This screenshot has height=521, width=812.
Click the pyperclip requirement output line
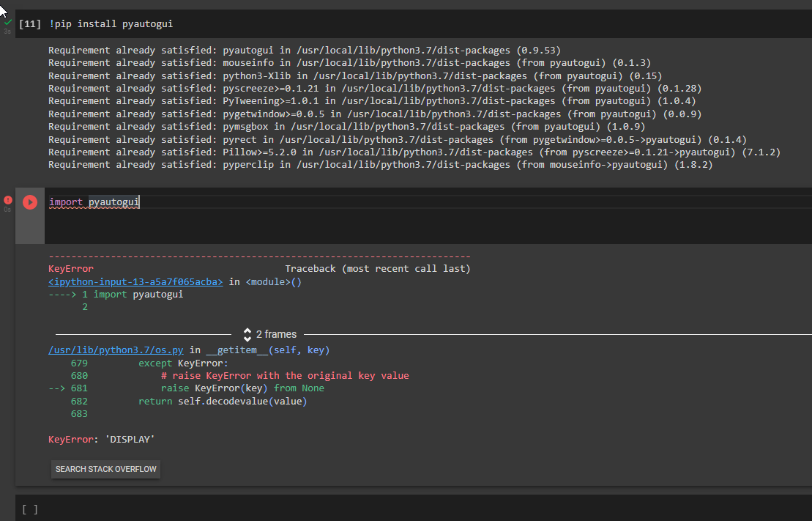coord(381,164)
